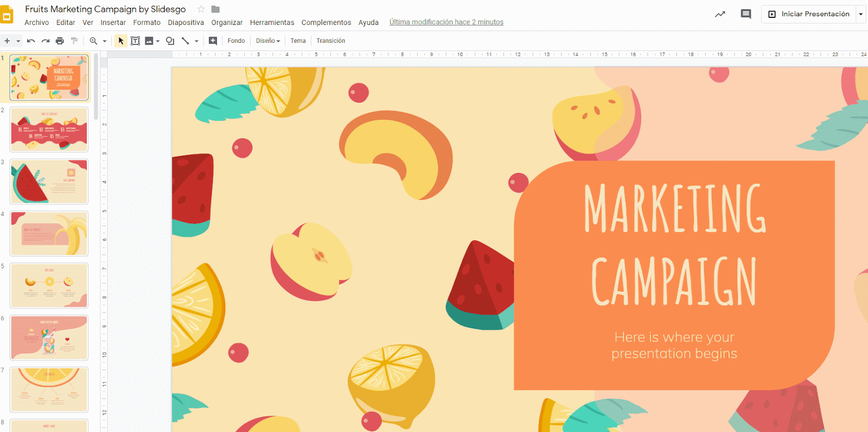Screen dimensions: 868x432
Task: Select the shape tool
Action: tap(170, 41)
